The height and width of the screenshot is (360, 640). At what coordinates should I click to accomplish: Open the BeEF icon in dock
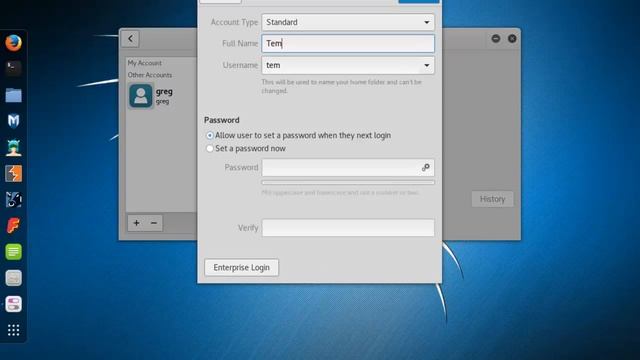[13, 200]
